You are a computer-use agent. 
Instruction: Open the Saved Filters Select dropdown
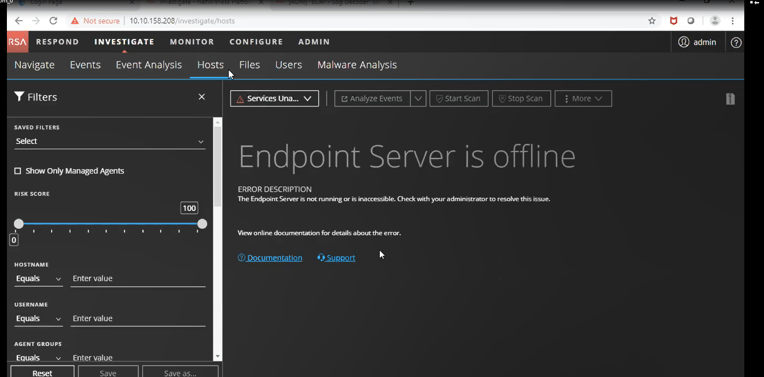coord(110,141)
